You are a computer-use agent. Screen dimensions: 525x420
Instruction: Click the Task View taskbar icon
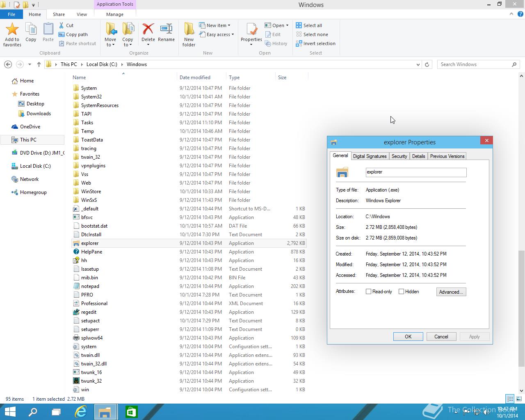[x=56, y=412]
